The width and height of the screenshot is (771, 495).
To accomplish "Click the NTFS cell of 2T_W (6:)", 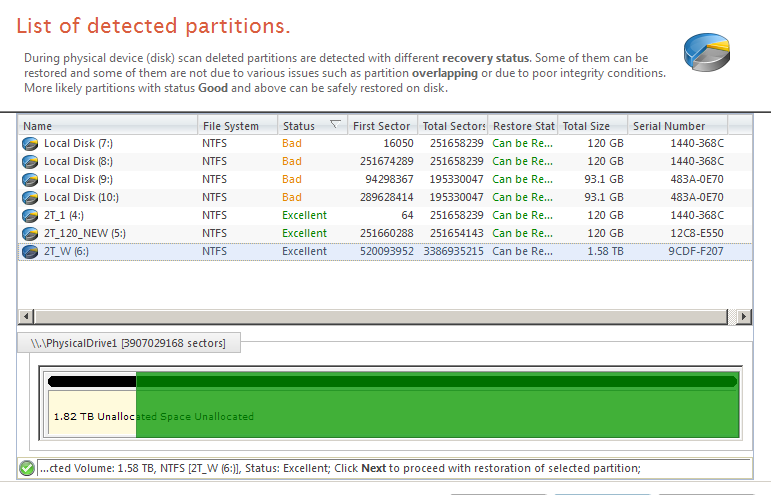I will (214, 252).
